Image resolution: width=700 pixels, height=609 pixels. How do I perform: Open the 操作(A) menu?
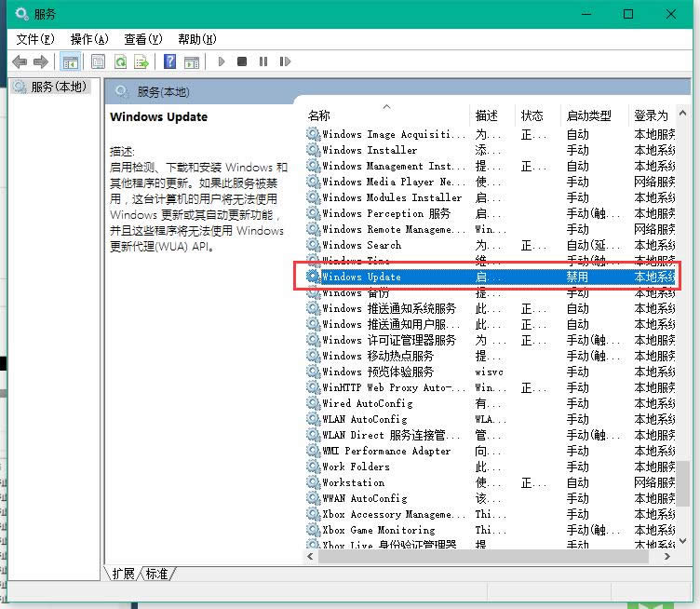coord(89,39)
